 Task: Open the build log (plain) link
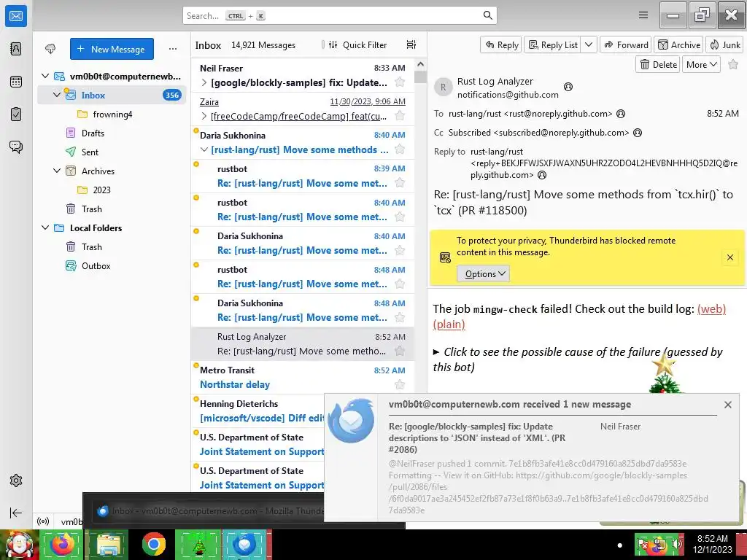(x=449, y=324)
